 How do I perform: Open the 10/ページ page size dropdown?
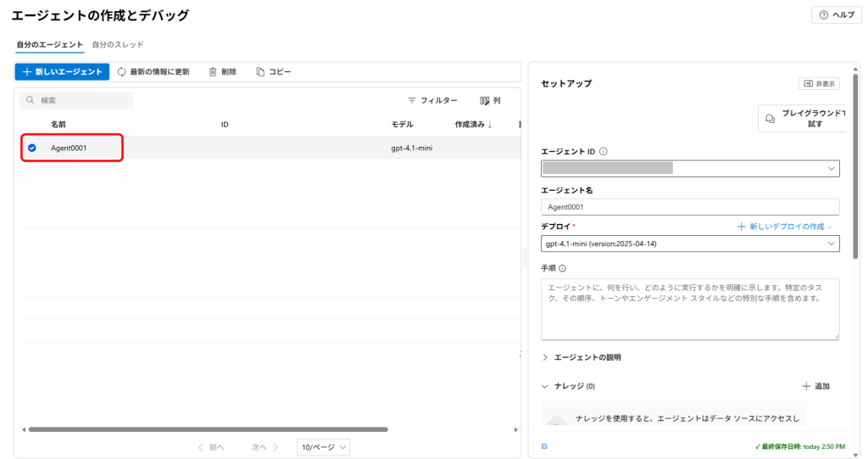point(323,447)
